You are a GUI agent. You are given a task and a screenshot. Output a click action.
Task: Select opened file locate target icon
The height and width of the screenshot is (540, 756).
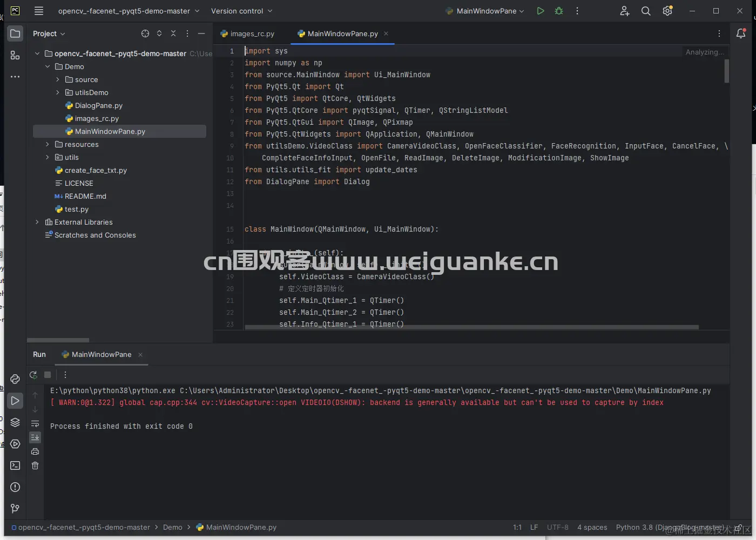145,33
